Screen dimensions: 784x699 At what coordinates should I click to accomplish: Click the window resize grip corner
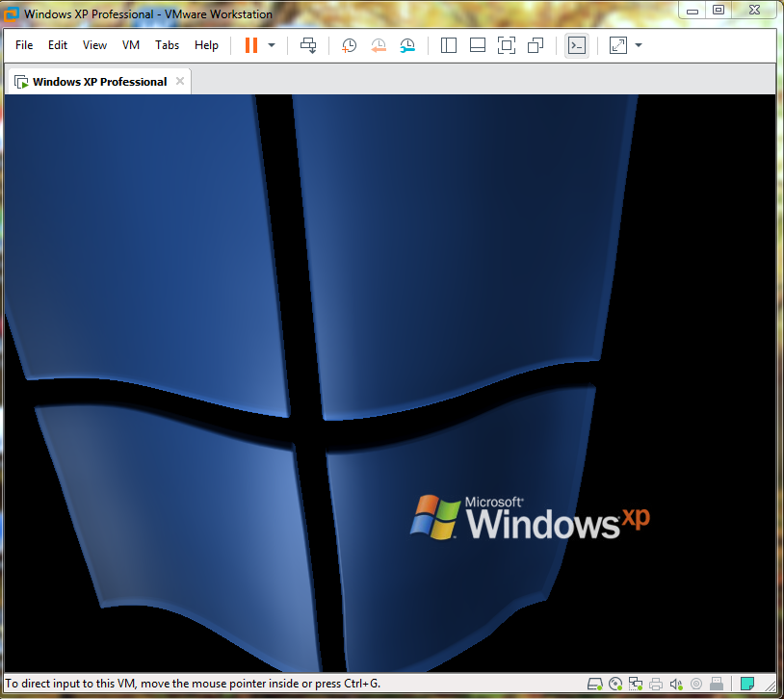click(x=771, y=687)
